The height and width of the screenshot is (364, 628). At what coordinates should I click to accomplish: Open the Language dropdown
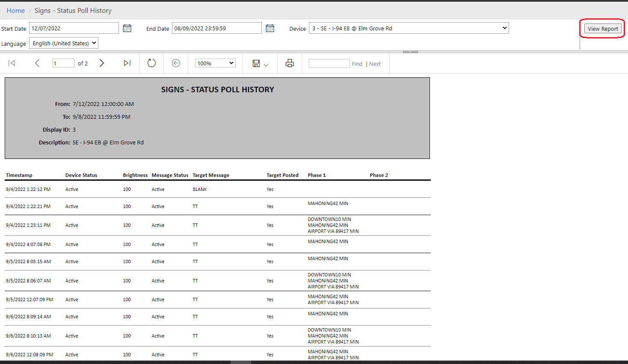[x=64, y=43]
